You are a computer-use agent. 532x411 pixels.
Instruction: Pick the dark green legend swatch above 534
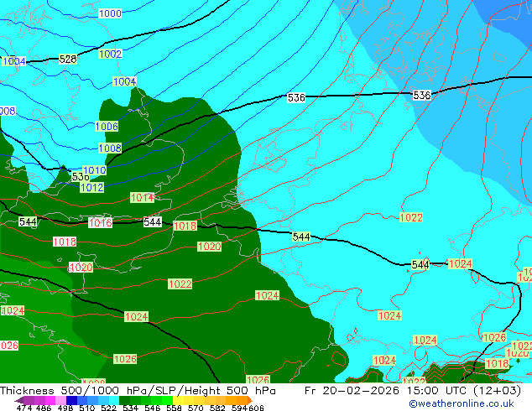point(124,400)
